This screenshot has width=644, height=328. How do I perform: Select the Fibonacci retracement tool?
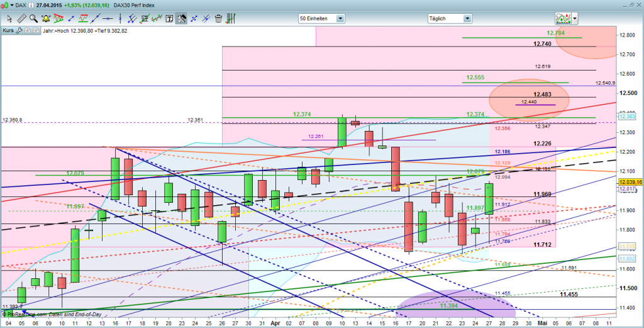145,18
